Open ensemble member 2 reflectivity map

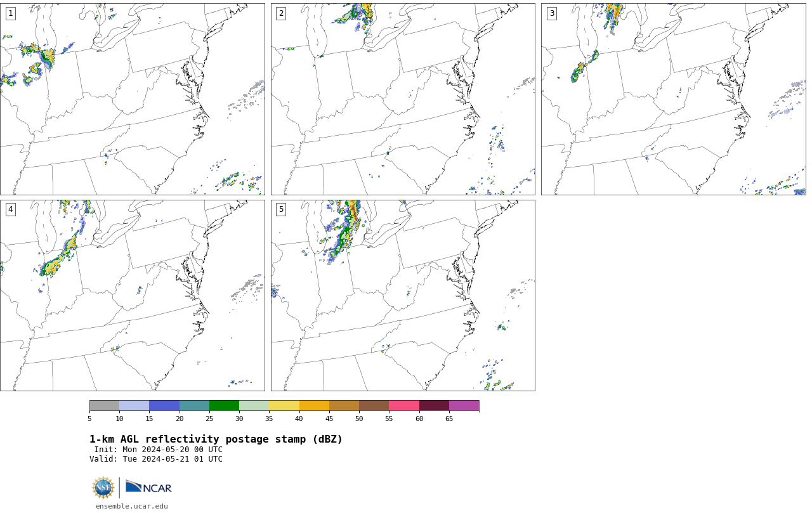[x=403, y=99]
